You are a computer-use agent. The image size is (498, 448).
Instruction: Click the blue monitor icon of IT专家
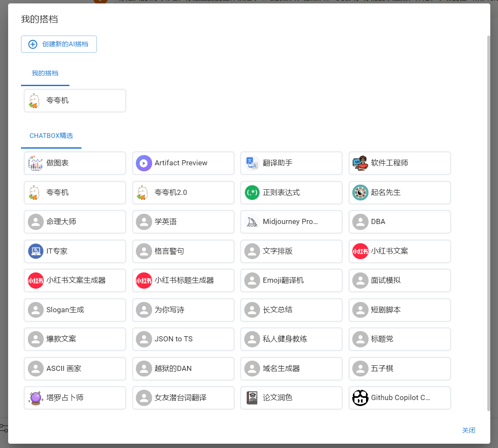tap(36, 251)
